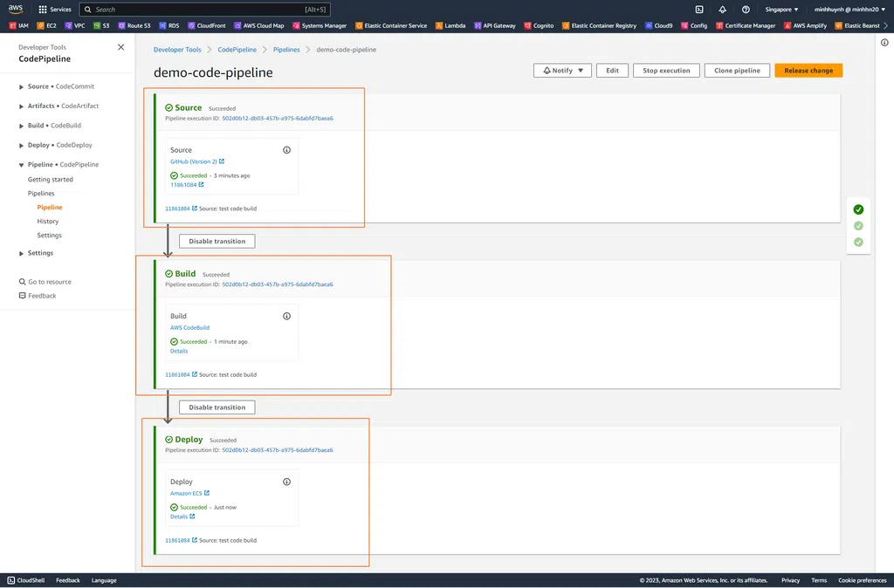Screen dimensions: 894x588
Task: Open the S3 favorite shortcut
Action: (101, 25)
